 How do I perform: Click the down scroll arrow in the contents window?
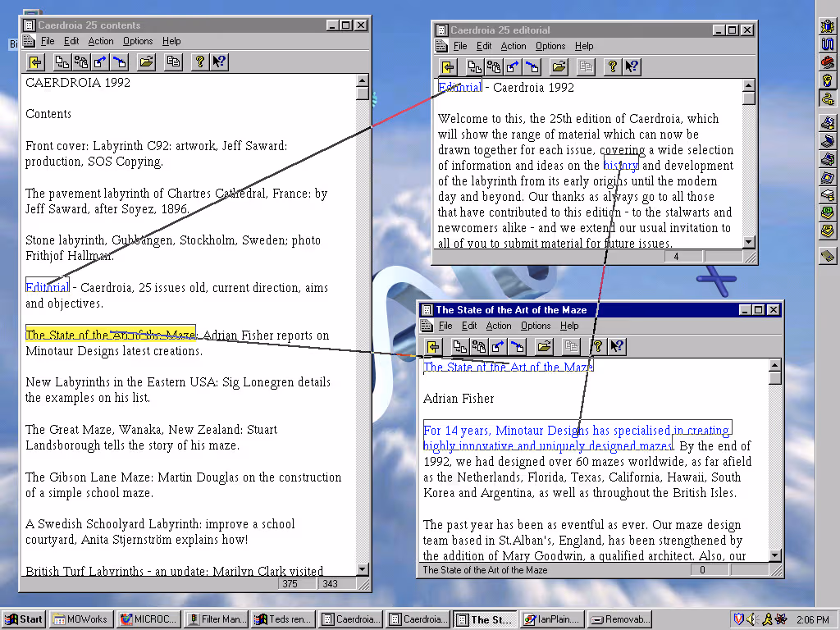pyautogui.click(x=362, y=568)
